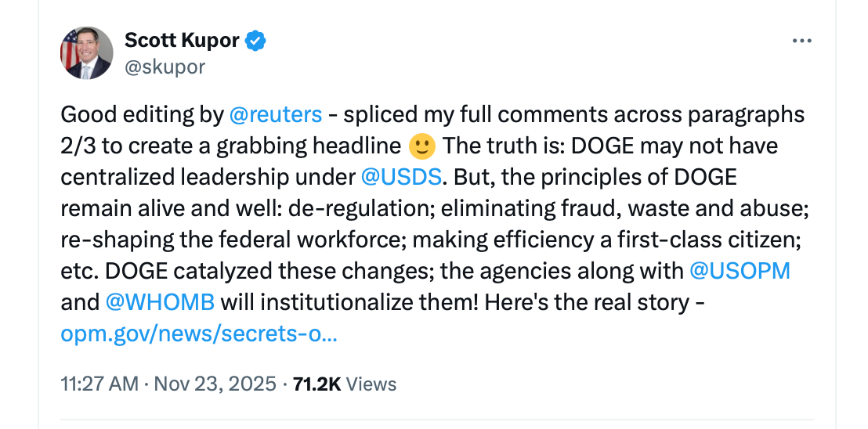Open Scott Kupor's profile picture
Screen dimensions: 868x429
[x=86, y=54]
